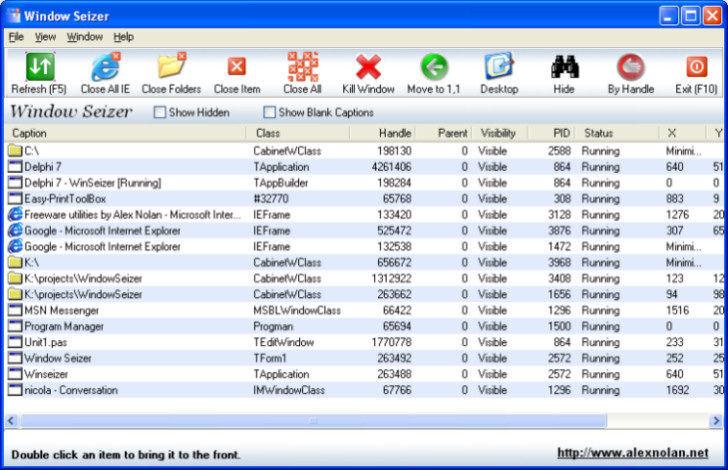
Task: Click the horizontal scrollbar thumb
Action: coord(313,421)
